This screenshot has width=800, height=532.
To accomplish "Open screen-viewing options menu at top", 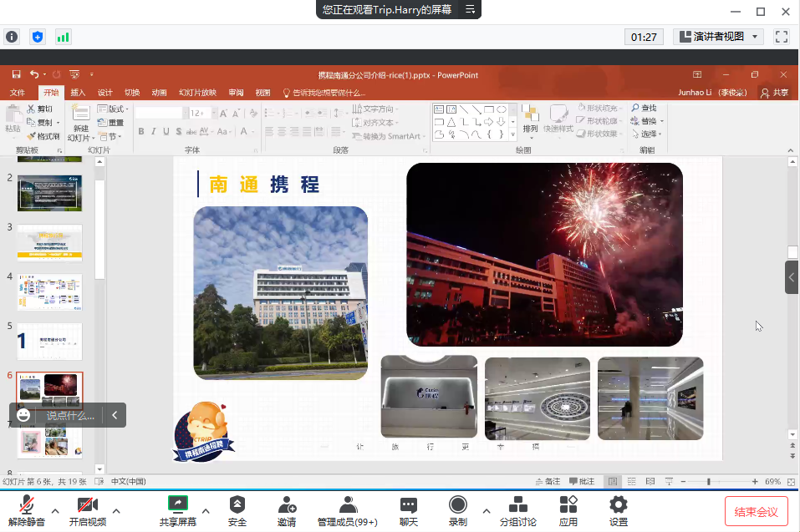I will (471, 10).
